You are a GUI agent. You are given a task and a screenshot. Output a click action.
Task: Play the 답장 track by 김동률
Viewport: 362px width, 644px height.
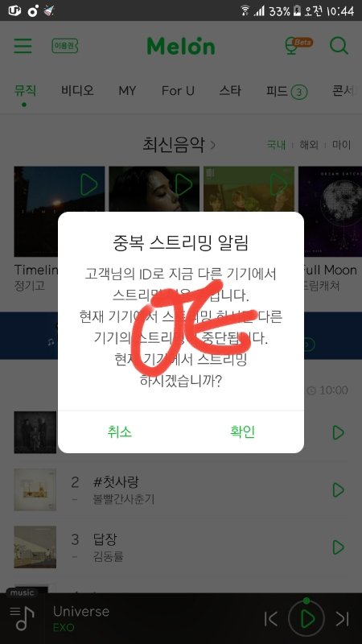338,547
